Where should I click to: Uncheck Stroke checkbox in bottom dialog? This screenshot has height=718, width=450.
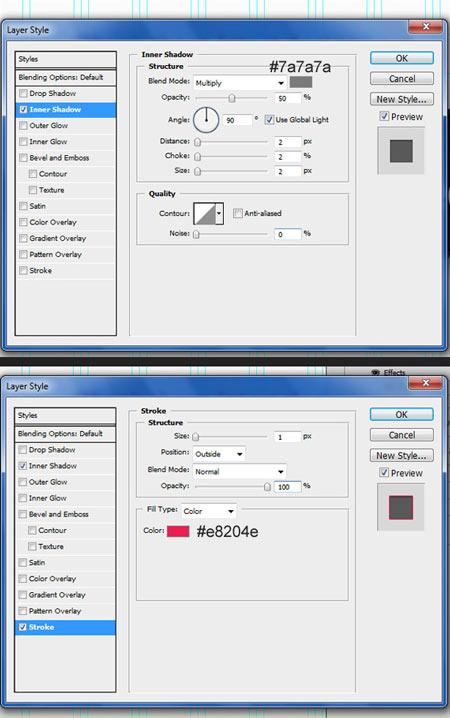pos(22,627)
